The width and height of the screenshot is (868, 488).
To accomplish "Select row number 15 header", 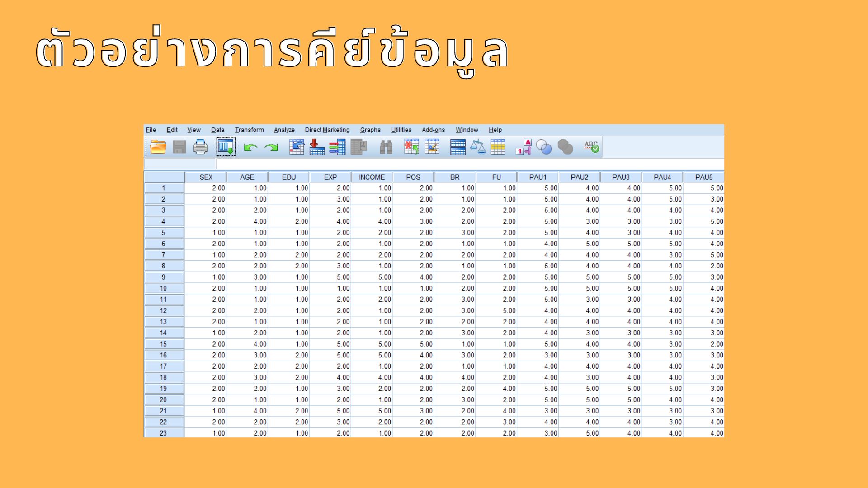I will (x=164, y=344).
